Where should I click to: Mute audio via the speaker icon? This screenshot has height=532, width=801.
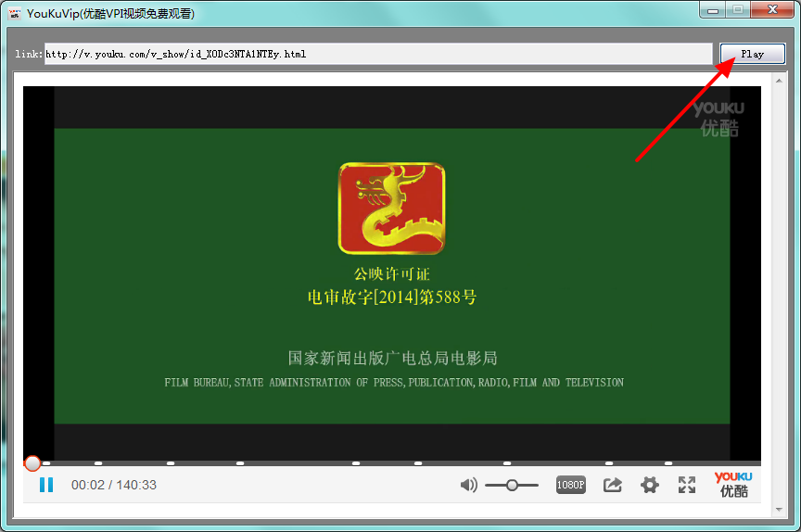click(468, 485)
